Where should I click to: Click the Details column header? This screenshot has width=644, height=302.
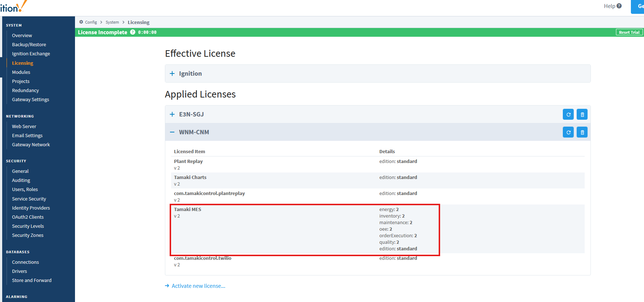click(387, 151)
